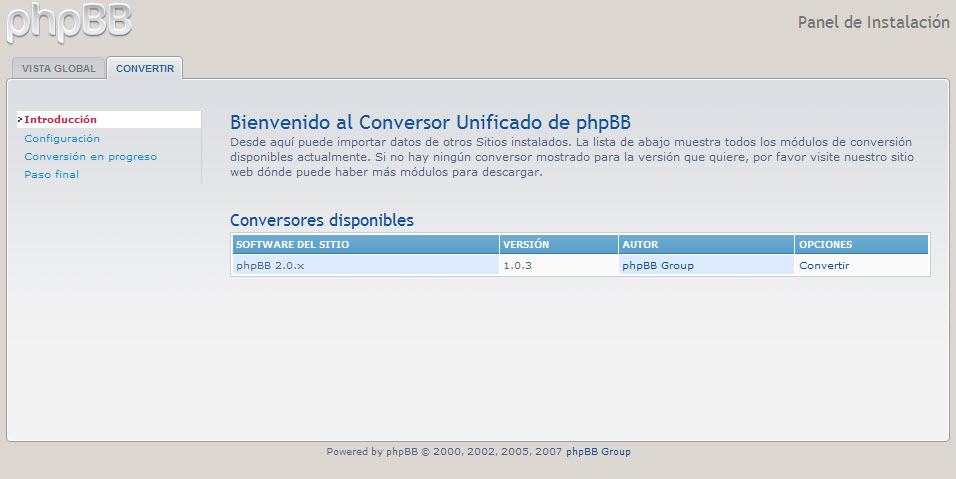Go to Configuración sidebar step
This screenshot has width=956, height=479.
(x=62, y=139)
